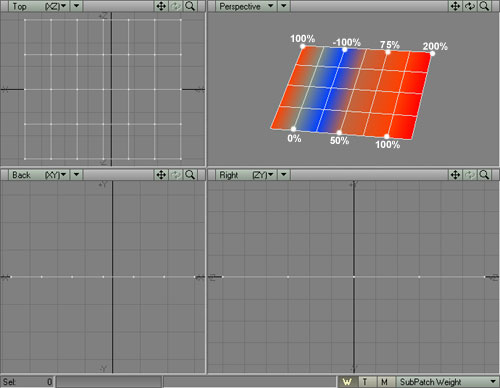Open the Back (XY) view type dropdown

39,175
